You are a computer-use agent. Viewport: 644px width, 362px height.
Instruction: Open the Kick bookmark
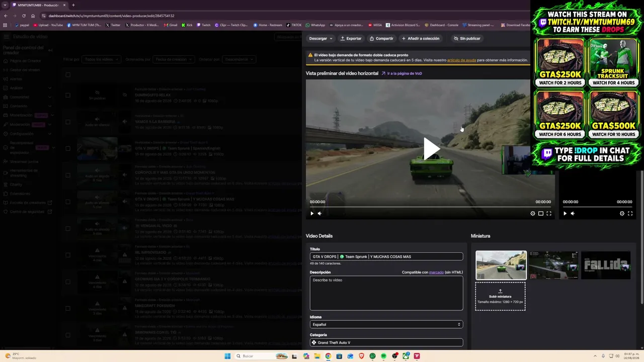[x=187, y=25]
